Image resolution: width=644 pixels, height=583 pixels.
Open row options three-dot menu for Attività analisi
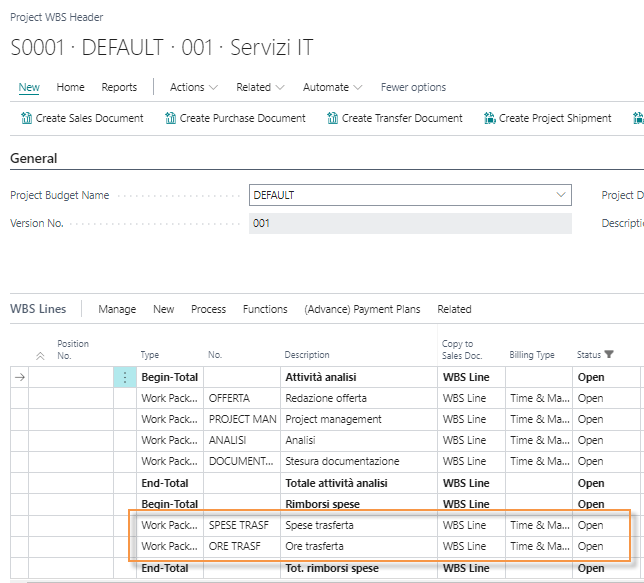tap(125, 377)
